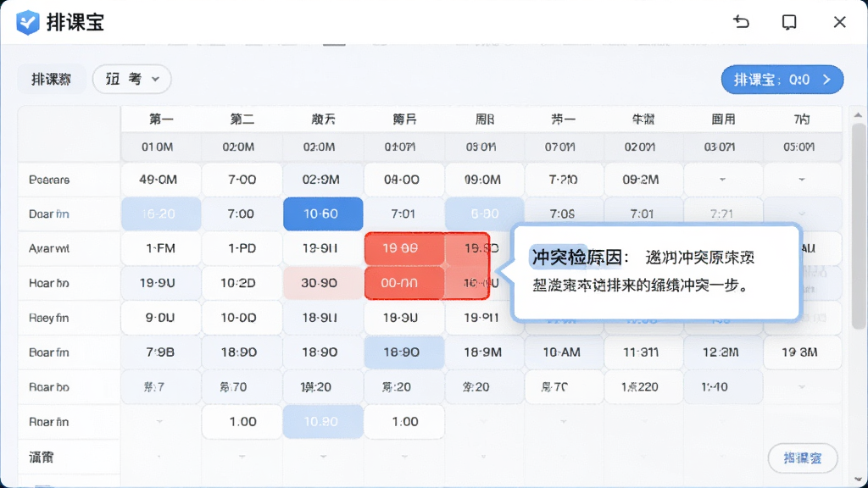Image resolution: width=868 pixels, height=488 pixels.
Task: Click the 10:2D cell in Hoar ho row
Action: click(x=242, y=283)
